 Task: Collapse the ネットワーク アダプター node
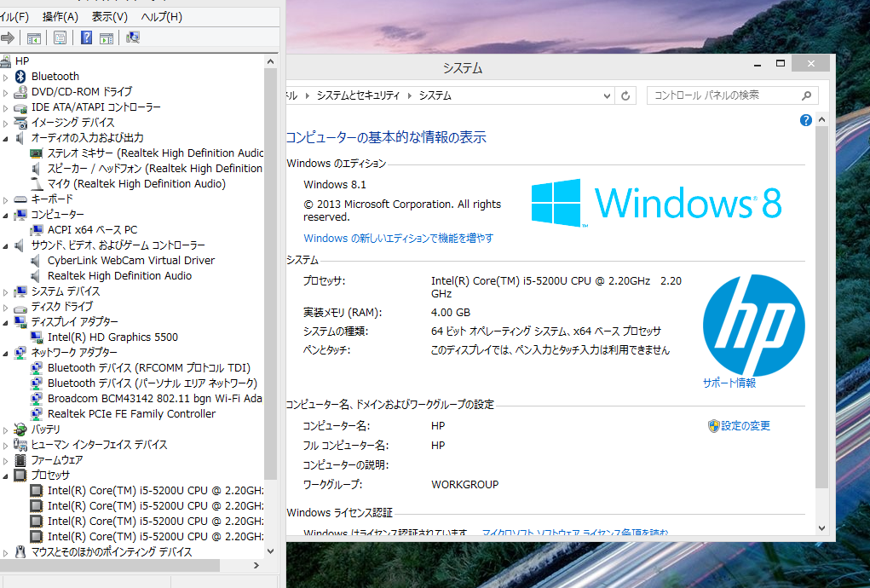(x=6, y=354)
